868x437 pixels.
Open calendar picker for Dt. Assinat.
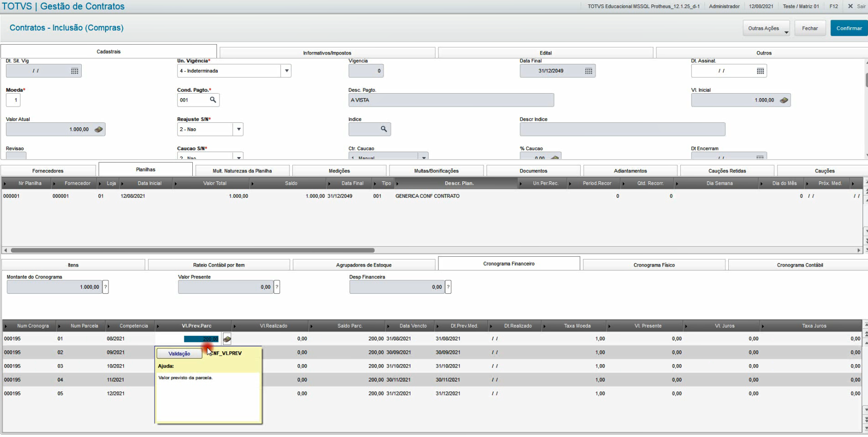760,71
